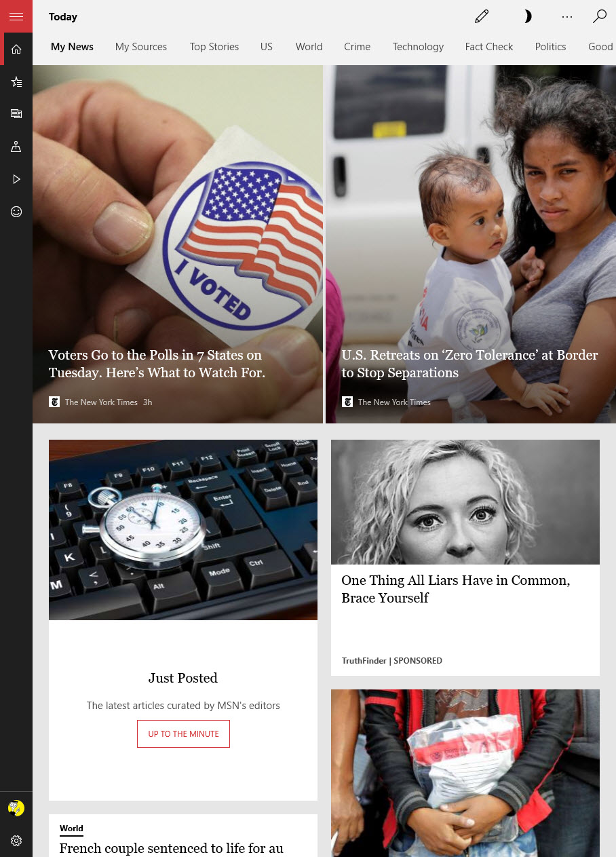
Task: Open the hamburger navigation menu
Action: 16,16
